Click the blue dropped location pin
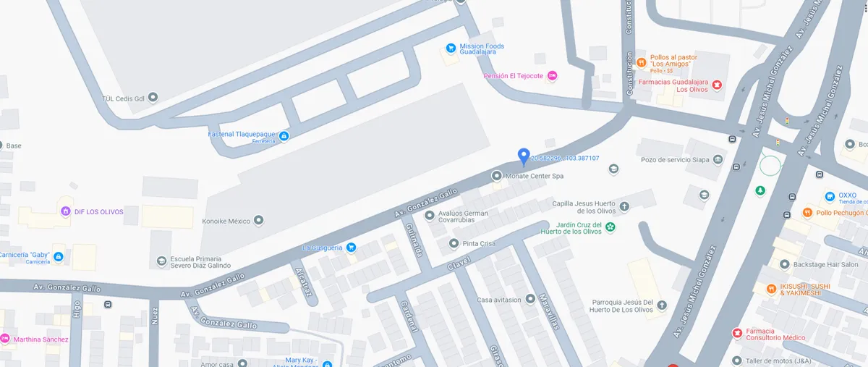Viewport: 868px width, 367px height. [524, 157]
